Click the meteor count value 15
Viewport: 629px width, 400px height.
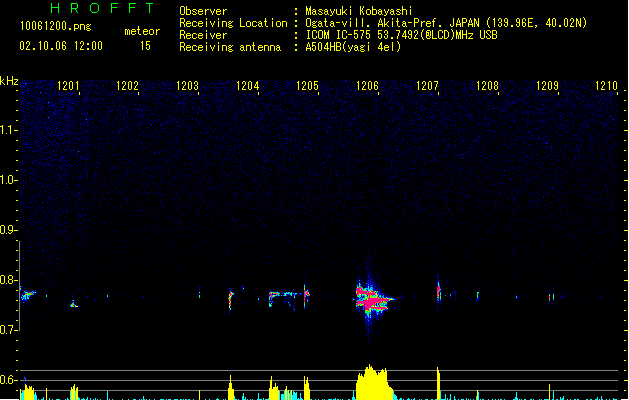145,46
